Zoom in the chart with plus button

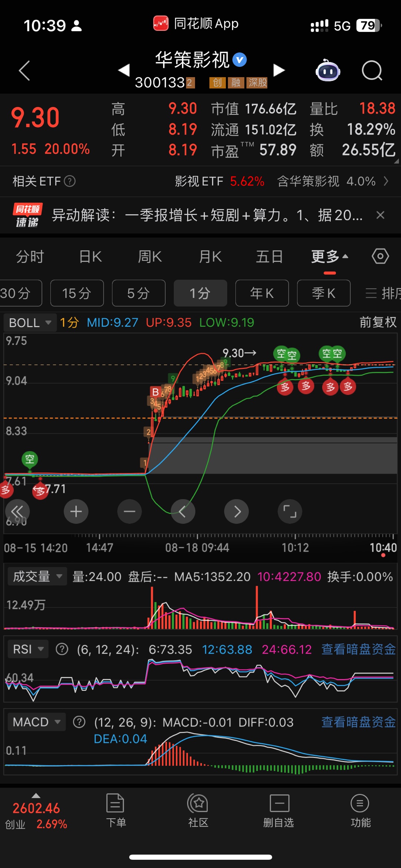coord(76,511)
